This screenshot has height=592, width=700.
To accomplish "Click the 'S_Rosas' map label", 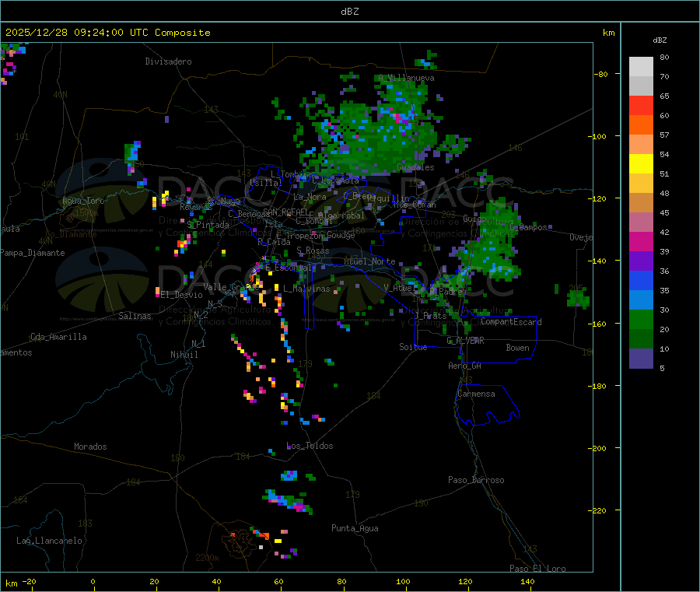I will pyautogui.click(x=313, y=251).
